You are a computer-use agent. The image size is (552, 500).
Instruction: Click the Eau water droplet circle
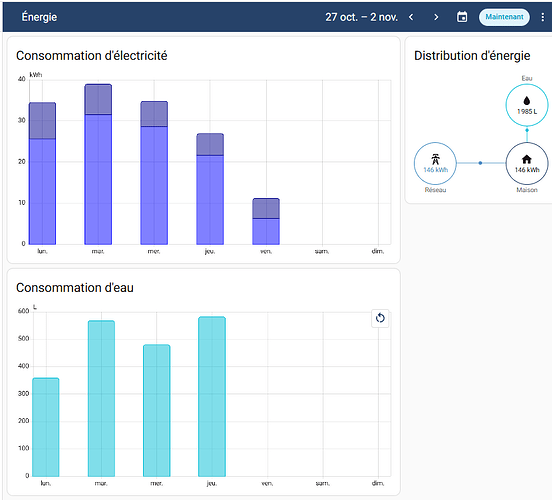coord(527,105)
